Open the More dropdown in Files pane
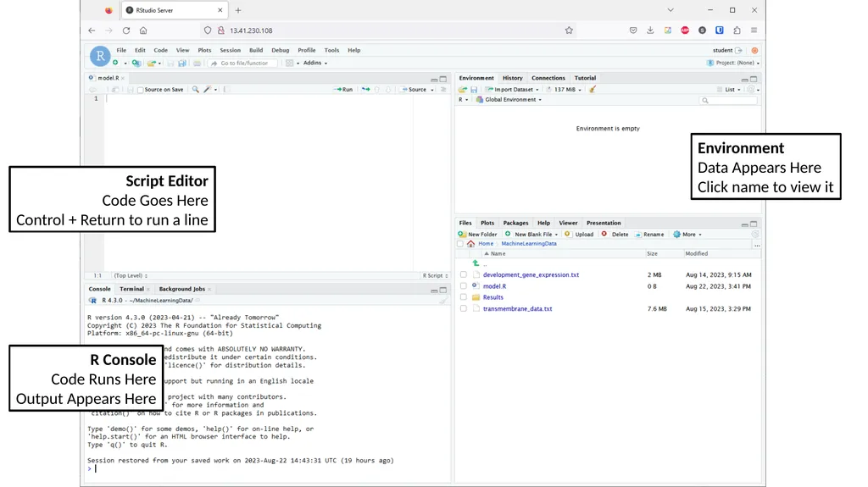This screenshot has height=487, width=868. 687,235
